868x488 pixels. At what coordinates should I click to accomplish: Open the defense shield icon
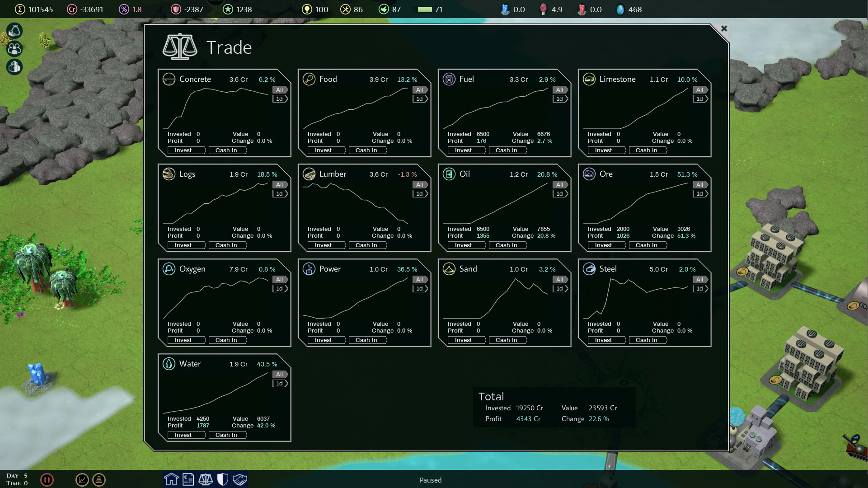(223, 479)
